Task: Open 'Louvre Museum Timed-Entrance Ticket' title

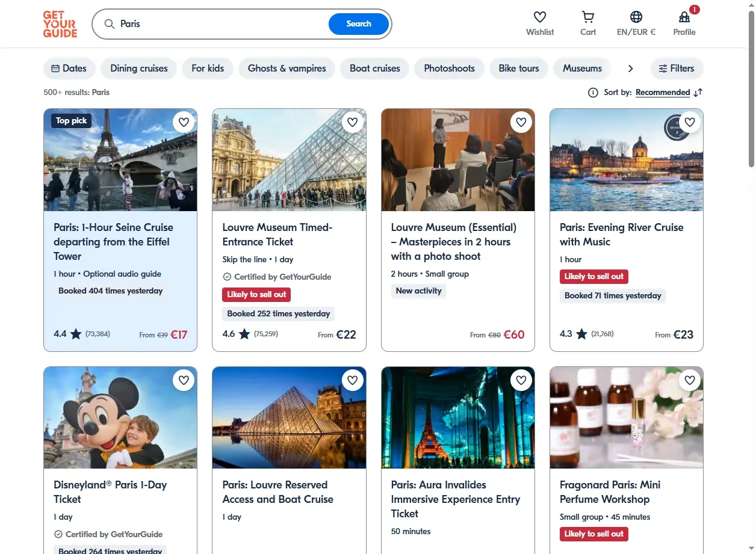Action: tap(277, 235)
